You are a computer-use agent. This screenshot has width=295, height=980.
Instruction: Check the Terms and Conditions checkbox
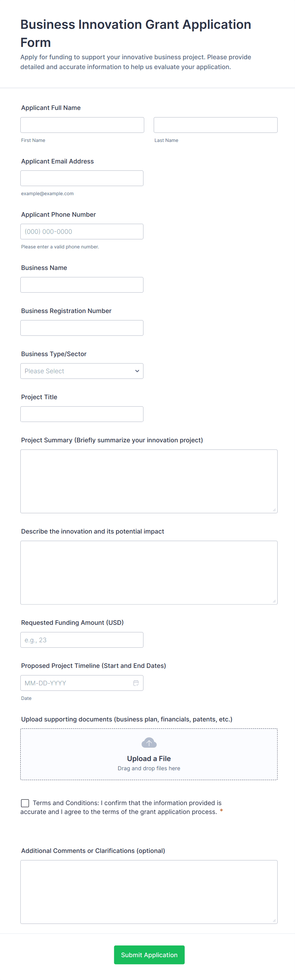point(25,803)
